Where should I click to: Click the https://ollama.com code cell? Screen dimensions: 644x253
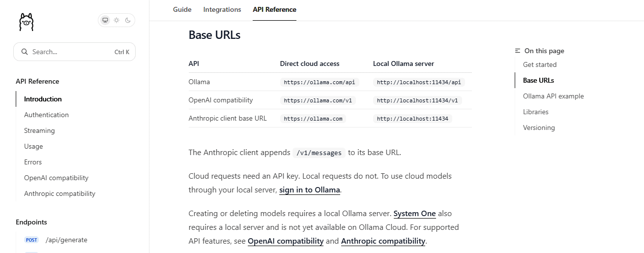click(313, 119)
